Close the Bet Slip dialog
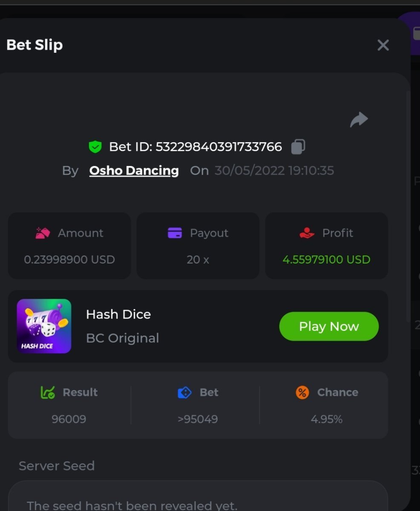This screenshot has height=511, width=420. click(383, 45)
